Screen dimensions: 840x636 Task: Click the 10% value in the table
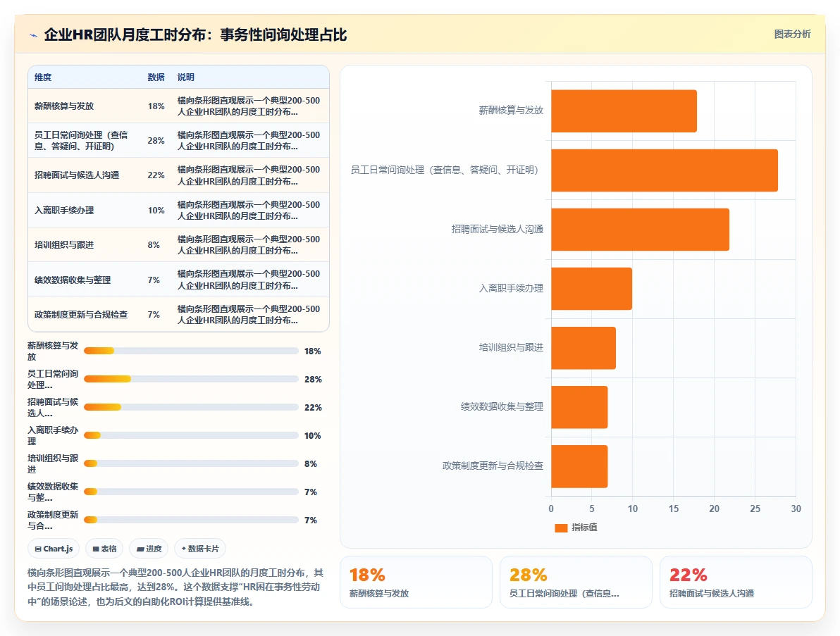tap(156, 211)
